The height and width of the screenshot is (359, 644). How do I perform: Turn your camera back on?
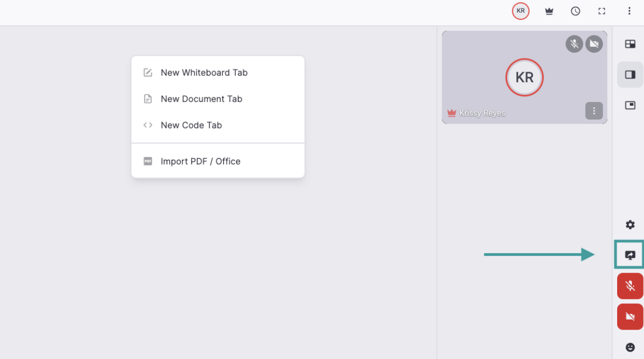(x=630, y=316)
